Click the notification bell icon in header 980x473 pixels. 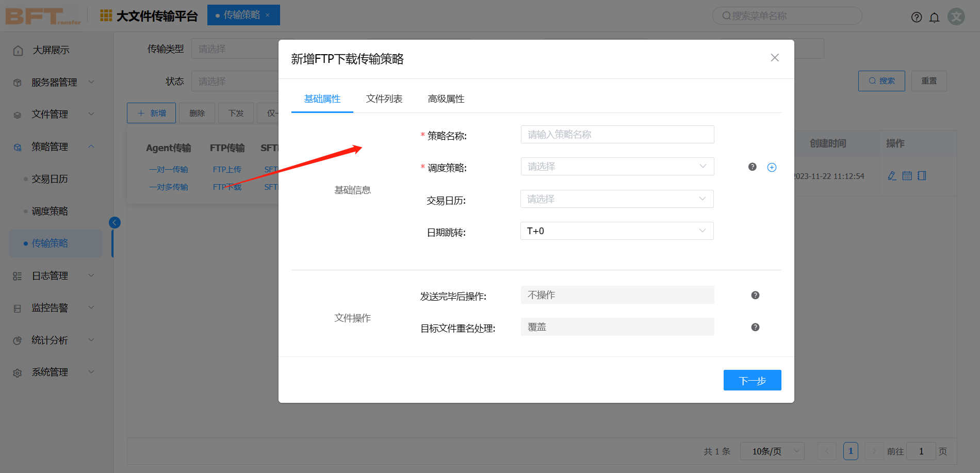pyautogui.click(x=934, y=18)
